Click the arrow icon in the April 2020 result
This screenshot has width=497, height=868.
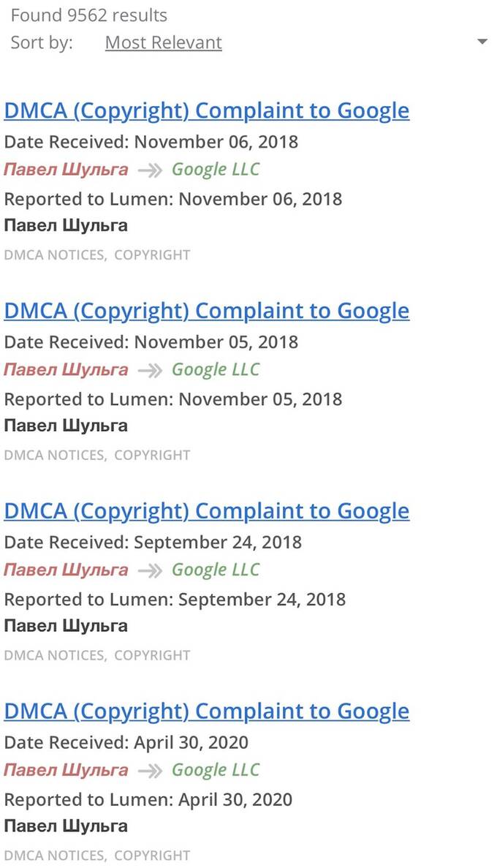[149, 771]
